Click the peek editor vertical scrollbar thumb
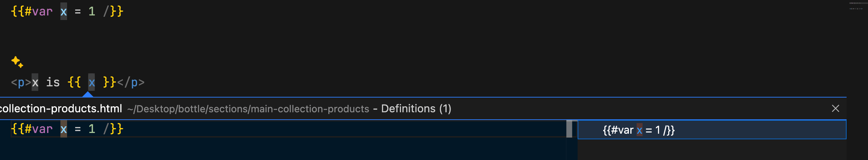 point(569,129)
